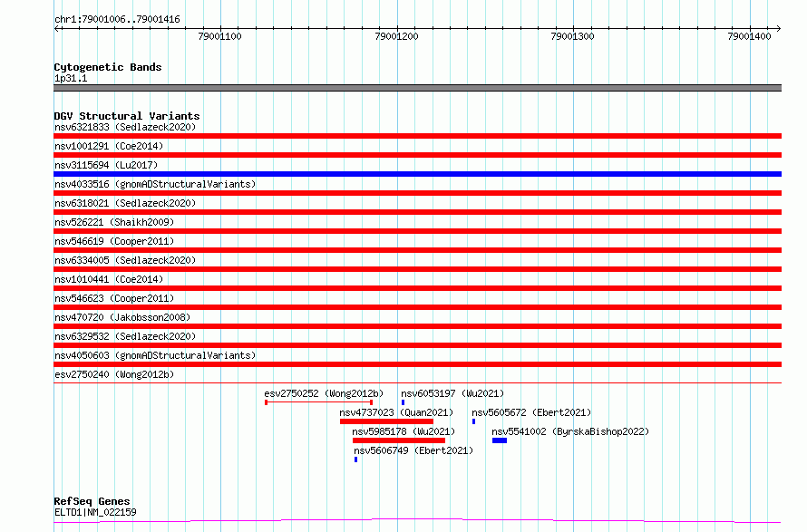Screen dimensions: 807x532
Task: Click the gray 1p31.1 cytogenetic band bar
Action: click(417, 88)
